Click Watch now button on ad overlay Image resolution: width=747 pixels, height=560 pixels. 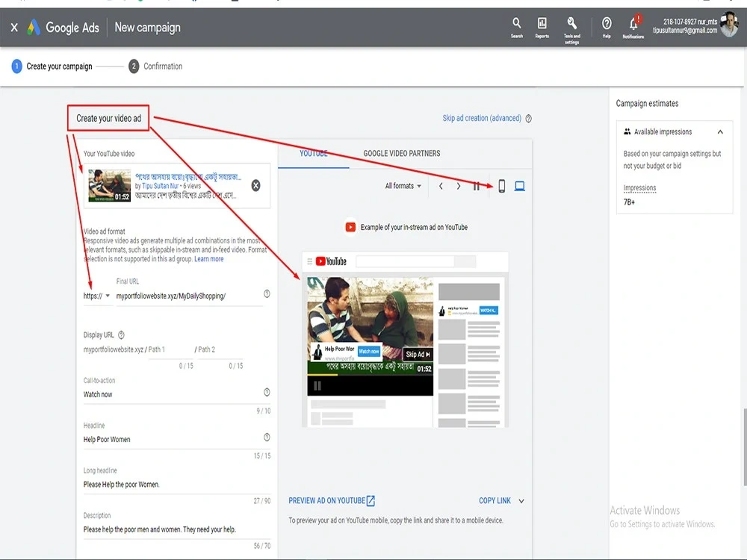click(369, 351)
